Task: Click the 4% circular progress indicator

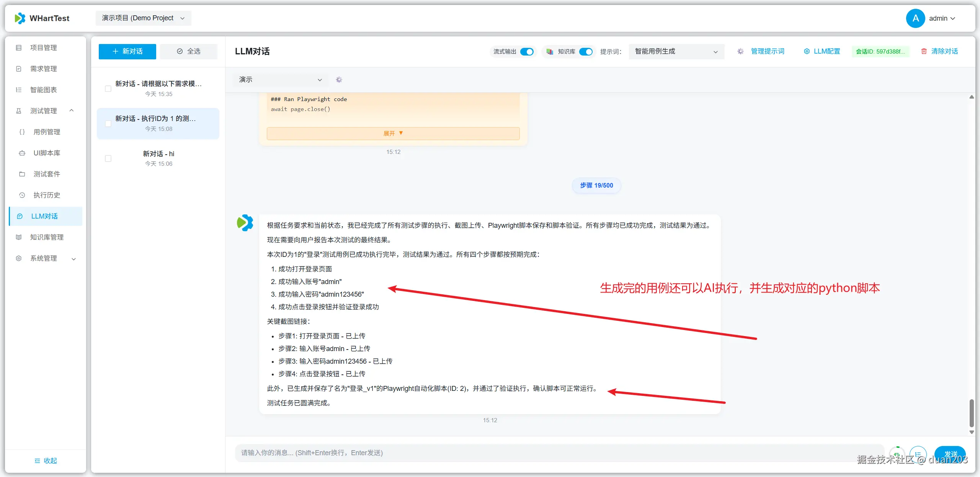Action: point(898,455)
